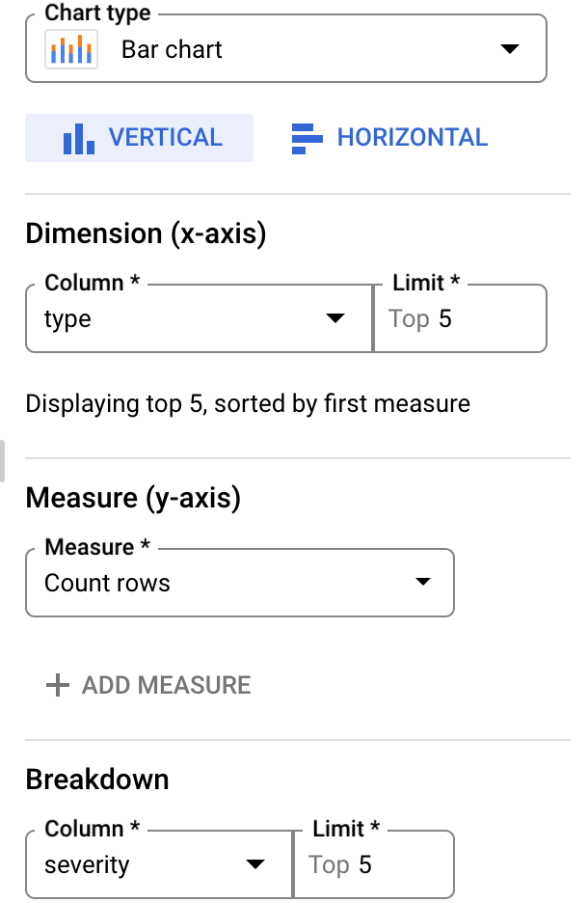Viewport: 588px width, 903px height.
Task: Open the Measure 'Count rows' dropdown
Action: click(x=423, y=582)
